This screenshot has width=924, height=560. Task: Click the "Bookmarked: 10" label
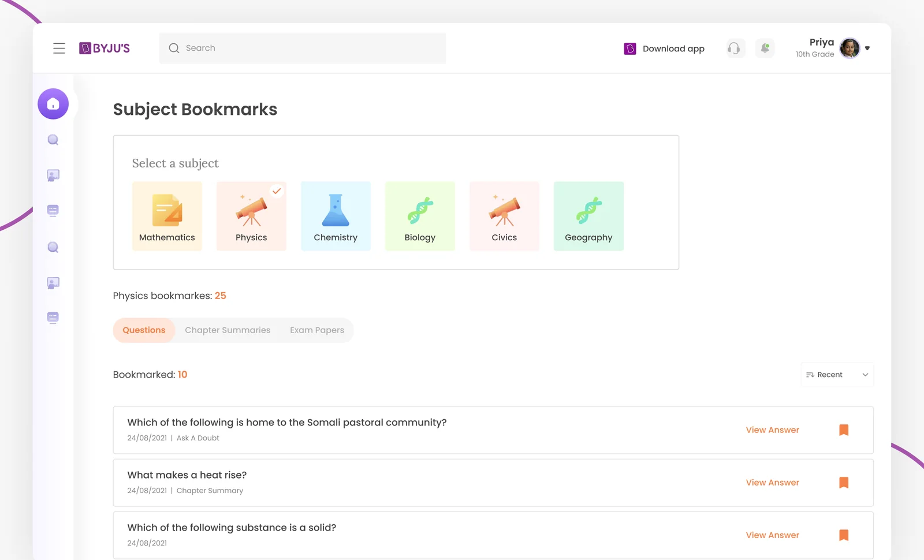150,375
